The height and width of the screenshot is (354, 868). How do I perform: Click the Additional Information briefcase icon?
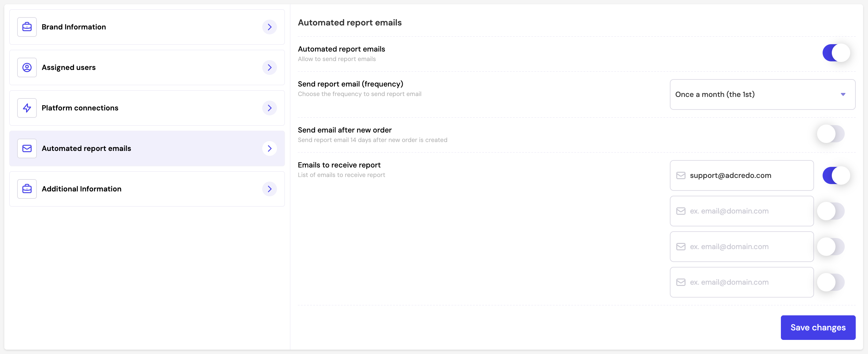[27, 189]
